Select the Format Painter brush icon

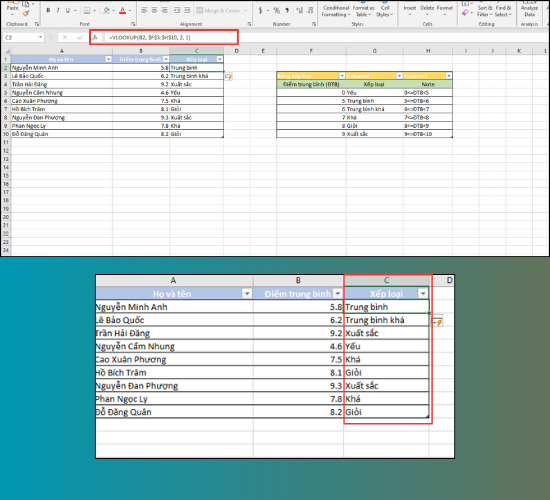(x=26, y=14)
